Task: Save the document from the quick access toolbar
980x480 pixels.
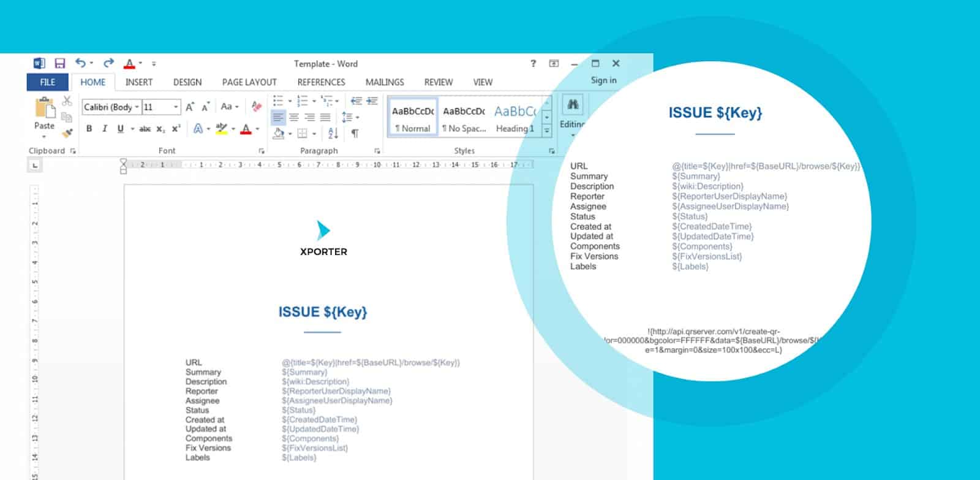Action: (x=59, y=63)
